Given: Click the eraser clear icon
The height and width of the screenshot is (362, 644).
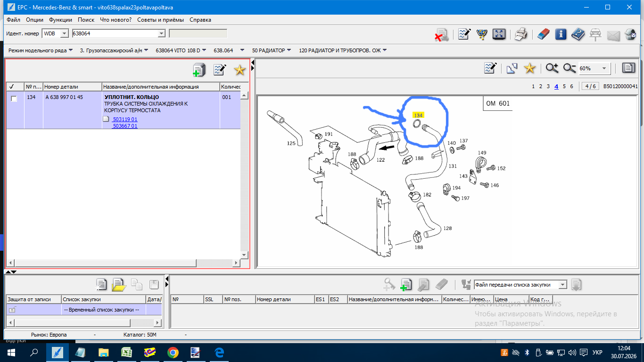Looking at the screenshot, I should 544,34.
